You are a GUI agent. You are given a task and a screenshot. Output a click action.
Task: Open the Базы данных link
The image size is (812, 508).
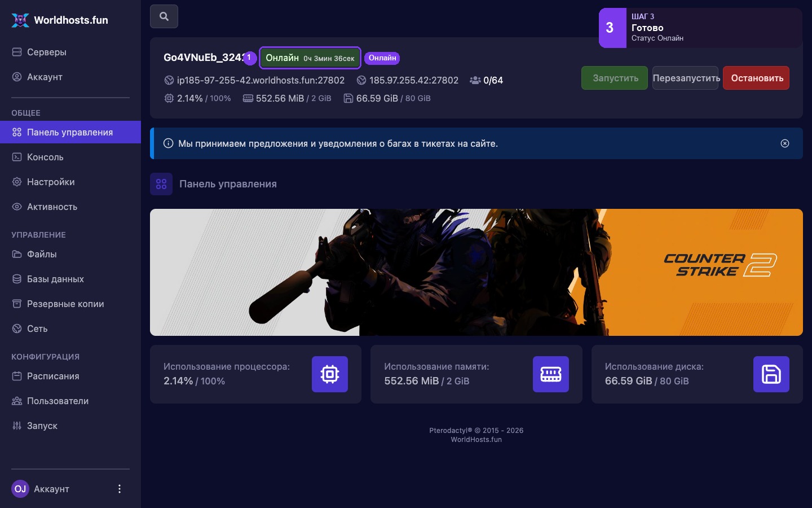(70, 279)
